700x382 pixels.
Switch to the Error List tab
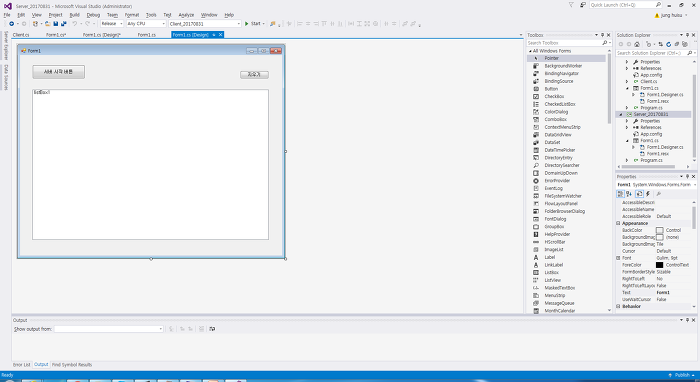(21, 365)
